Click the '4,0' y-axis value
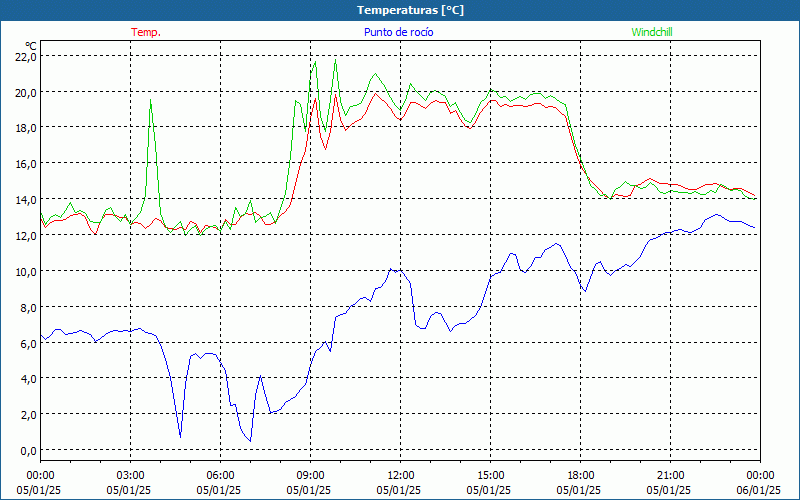This screenshot has width=800, height=500. coord(28,379)
